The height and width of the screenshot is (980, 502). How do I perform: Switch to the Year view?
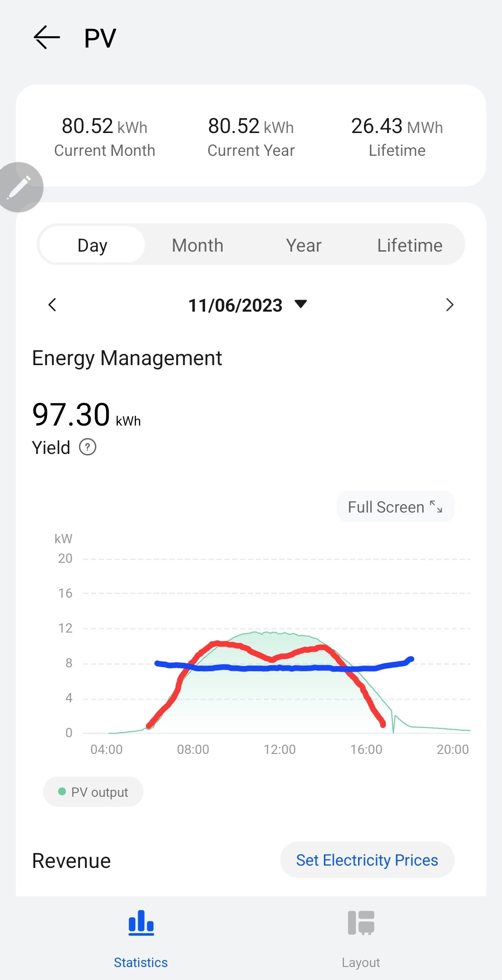coord(304,245)
